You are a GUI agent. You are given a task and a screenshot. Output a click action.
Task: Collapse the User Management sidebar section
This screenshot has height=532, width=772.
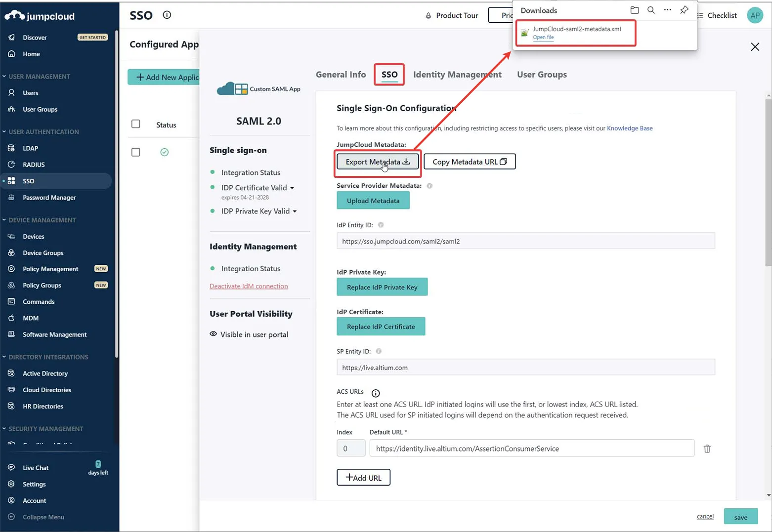(4, 77)
